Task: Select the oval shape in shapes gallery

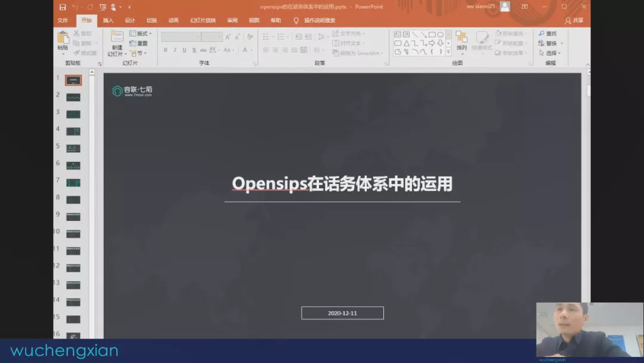Action: [x=440, y=35]
